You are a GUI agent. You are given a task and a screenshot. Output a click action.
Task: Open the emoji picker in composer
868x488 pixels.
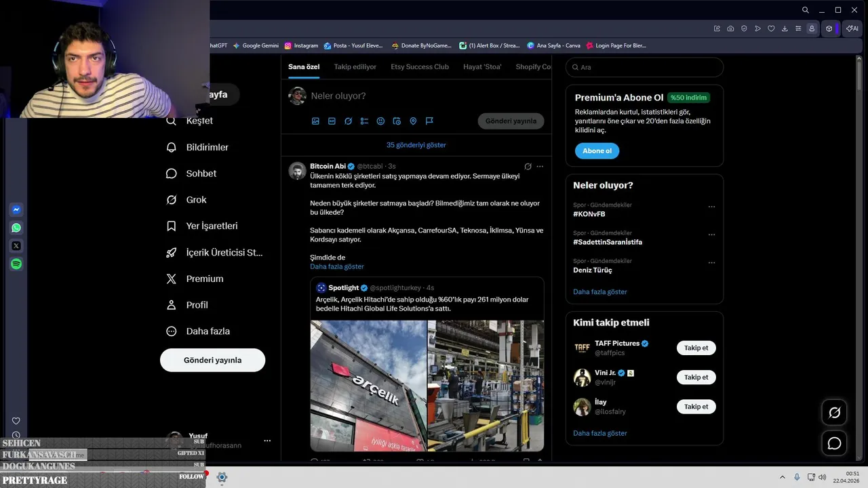(x=380, y=121)
